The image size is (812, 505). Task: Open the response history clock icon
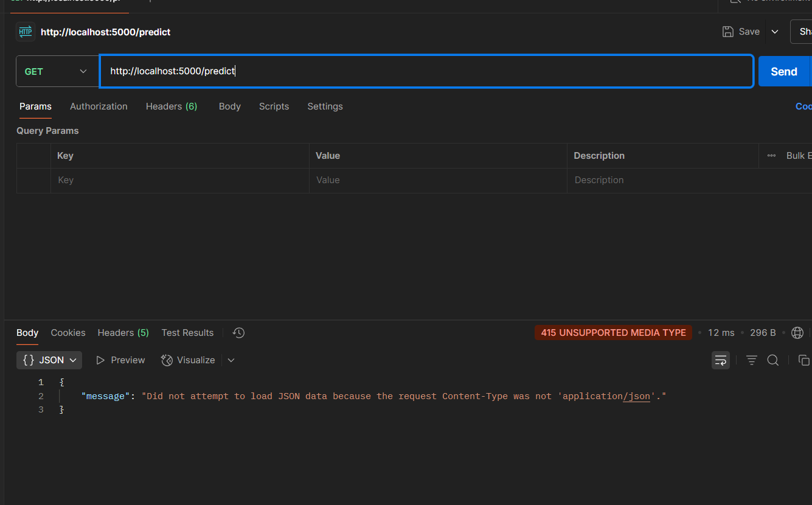239,333
